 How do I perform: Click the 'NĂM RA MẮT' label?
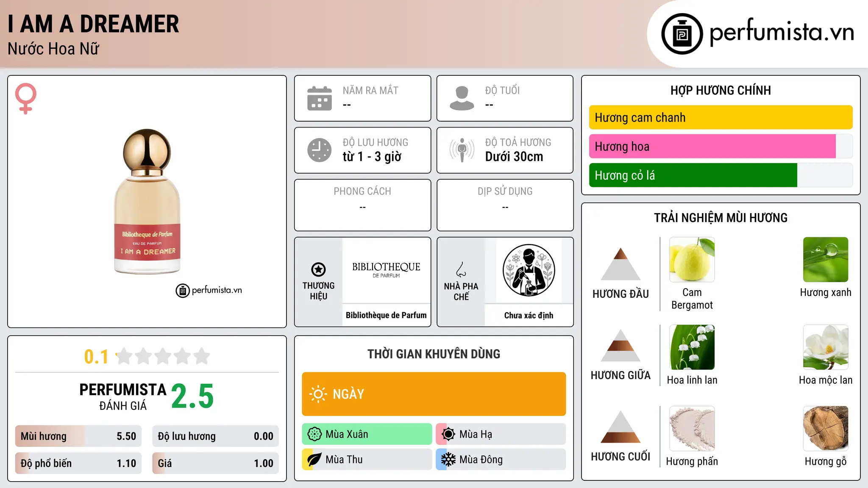pos(370,90)
